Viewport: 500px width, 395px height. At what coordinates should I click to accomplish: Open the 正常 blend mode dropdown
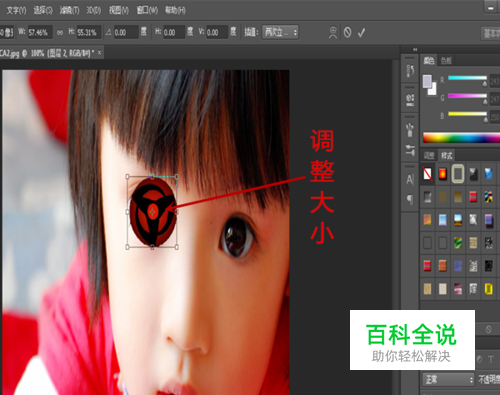pos(449,379)
